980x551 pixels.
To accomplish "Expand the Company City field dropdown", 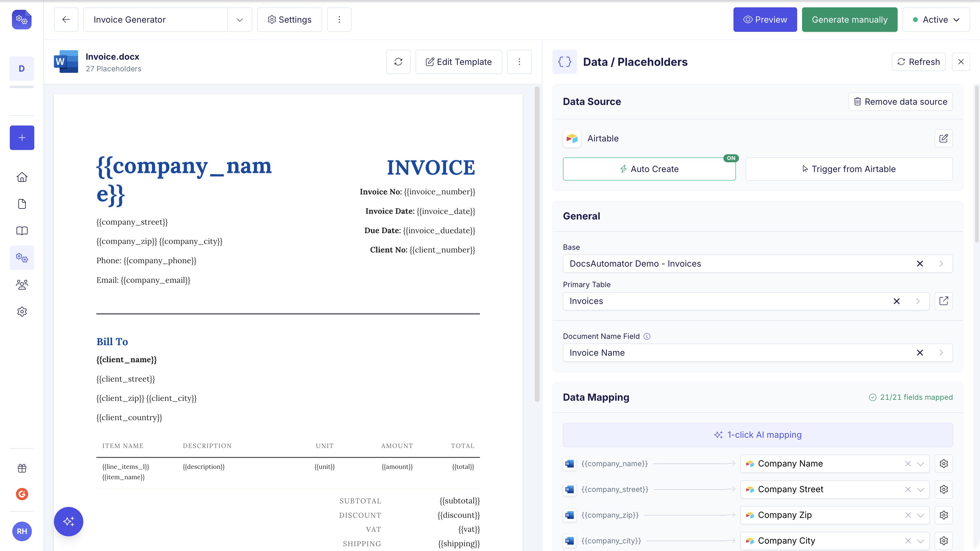I will [x=920, y=541].
